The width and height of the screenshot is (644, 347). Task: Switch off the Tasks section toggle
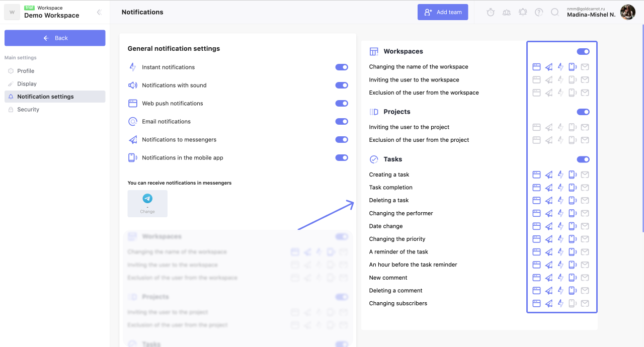coord(583,159)
